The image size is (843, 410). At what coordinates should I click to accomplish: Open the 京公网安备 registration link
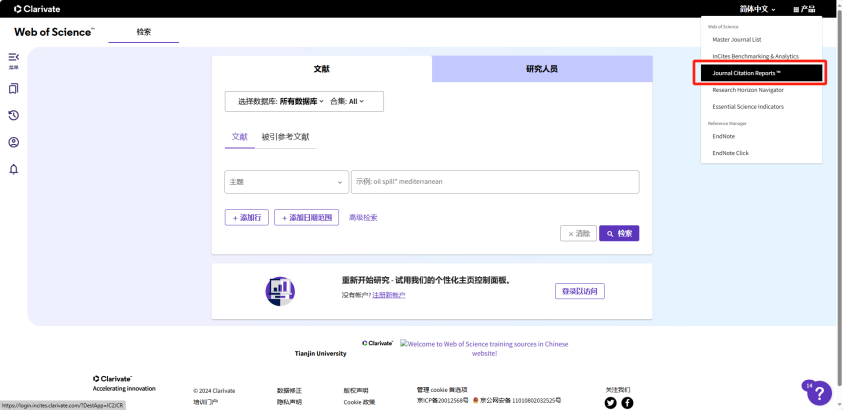point(520,400)
